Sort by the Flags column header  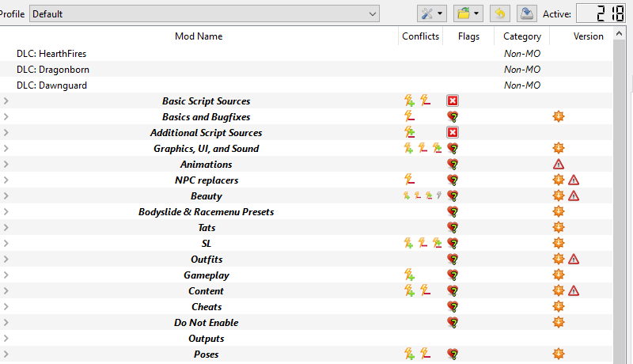[x=468, y=36]
